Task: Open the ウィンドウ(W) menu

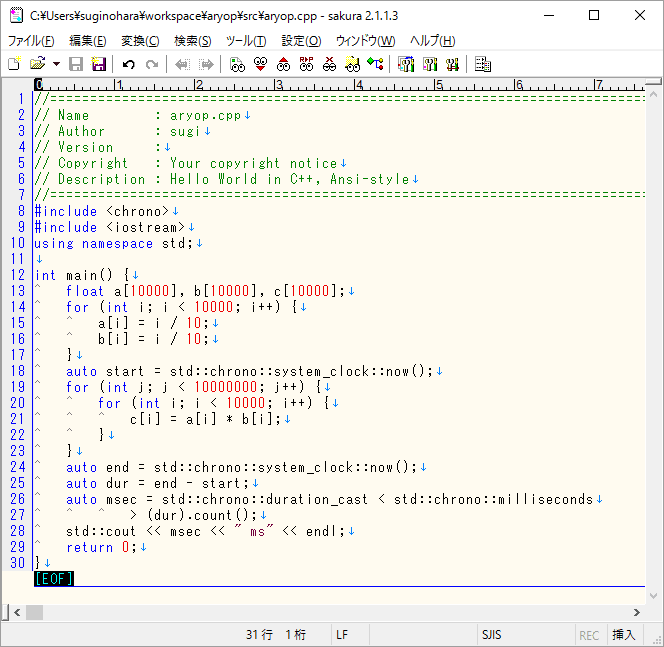Action: pyautogui.click(x=365, y=41)
